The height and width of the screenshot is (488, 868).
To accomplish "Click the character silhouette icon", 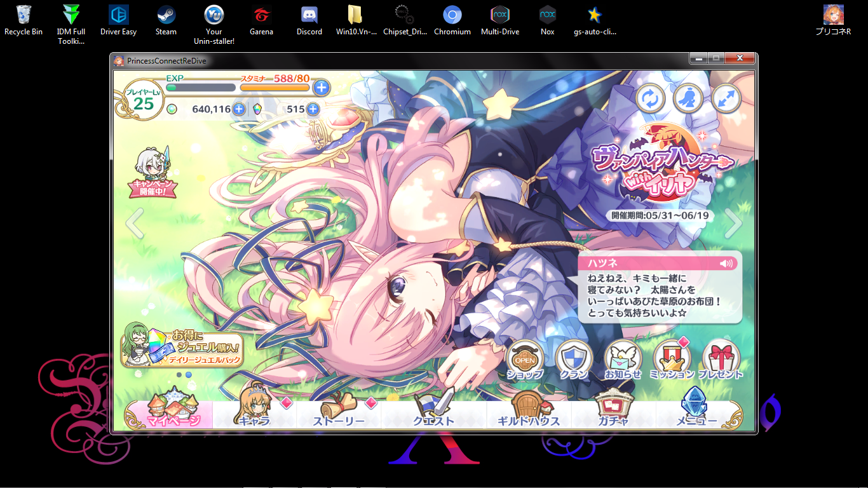I will [688, 99].
